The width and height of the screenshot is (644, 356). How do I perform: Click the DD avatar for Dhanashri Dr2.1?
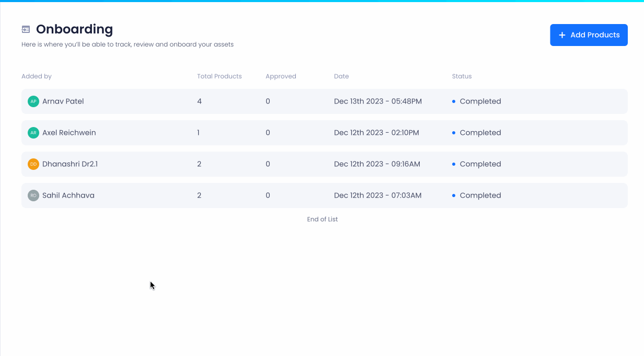pyautogui.click(x=33, y=164)
